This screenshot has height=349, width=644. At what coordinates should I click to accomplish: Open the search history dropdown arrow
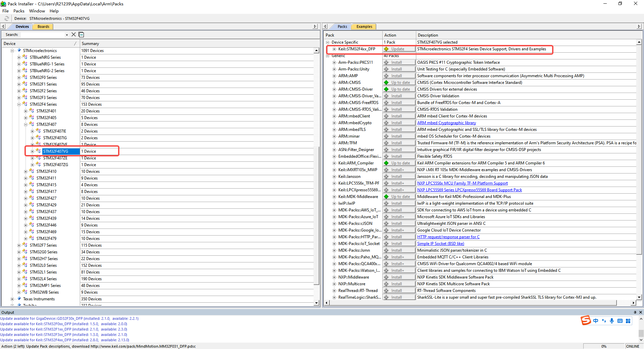click(67, 35)
